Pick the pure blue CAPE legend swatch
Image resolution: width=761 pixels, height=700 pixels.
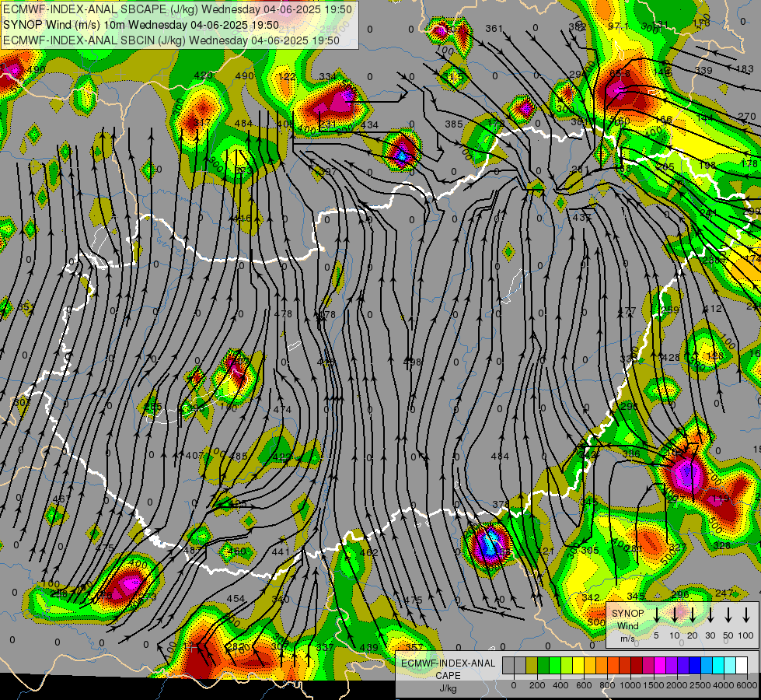[x=694, y=666]
